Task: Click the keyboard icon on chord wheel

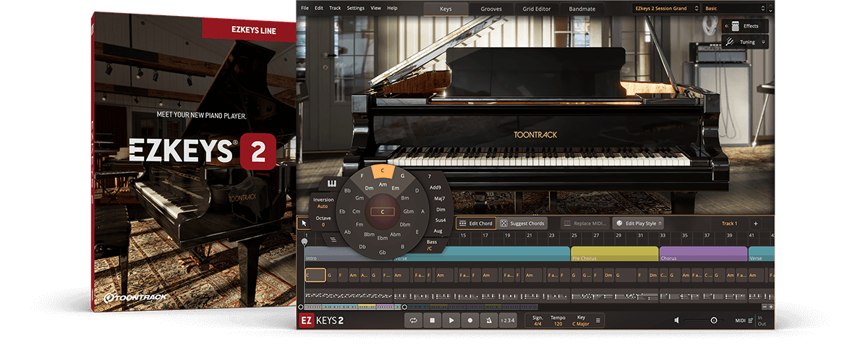Action: [332, 184]
